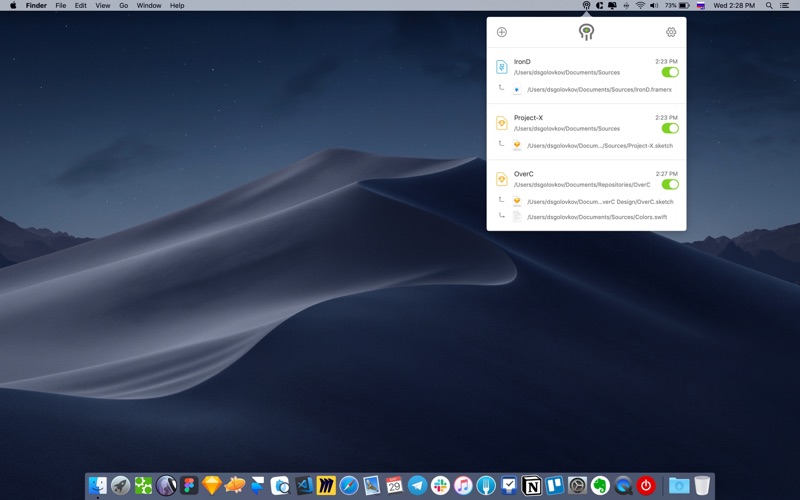The width and height of the screenshot is (800, 500).
Task: Click the add project plus icon
Action: [502, 32]
